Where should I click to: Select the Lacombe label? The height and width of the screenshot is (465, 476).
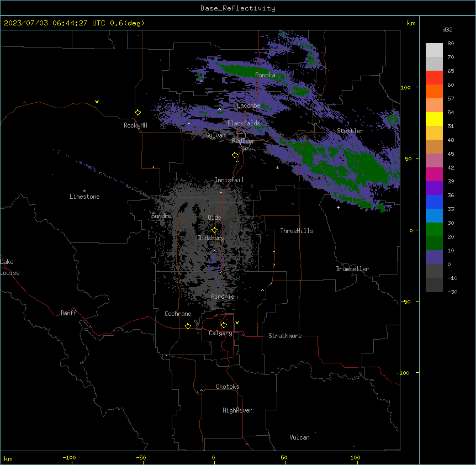coord(248,105)
